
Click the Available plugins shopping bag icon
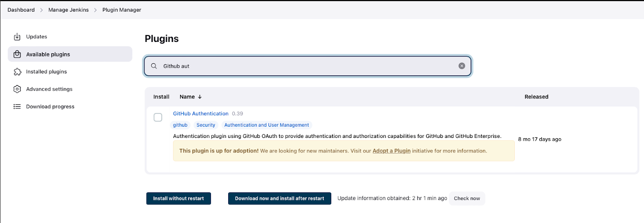click(x=17, y=54)
